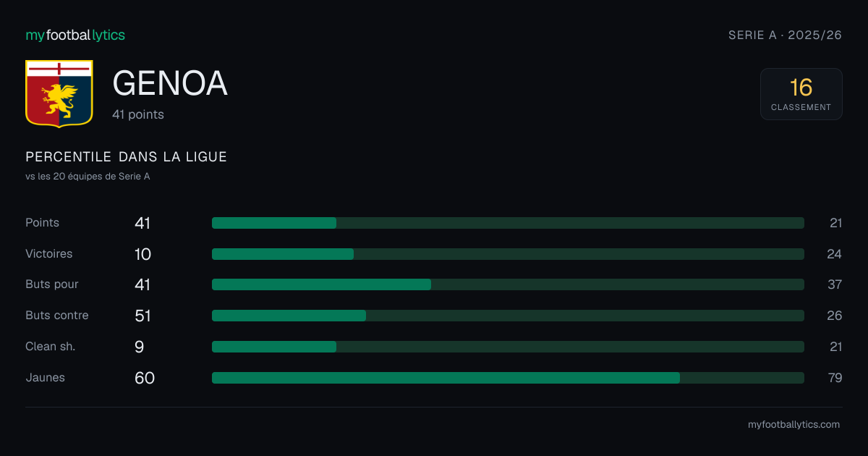
Task: Click the Buts pour percentile number 37
Action: (x=835, y=284)
